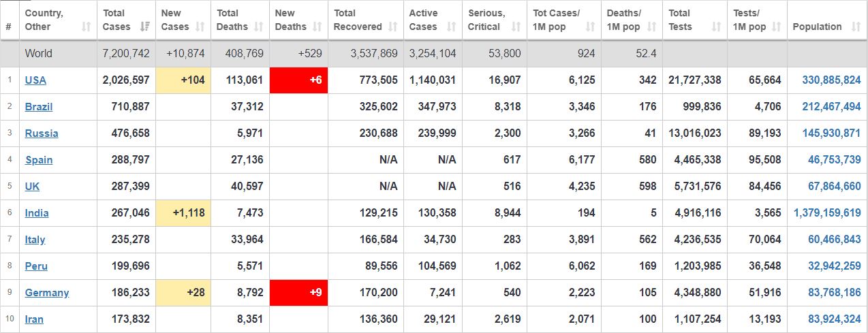Open the Iran country link

34,319
